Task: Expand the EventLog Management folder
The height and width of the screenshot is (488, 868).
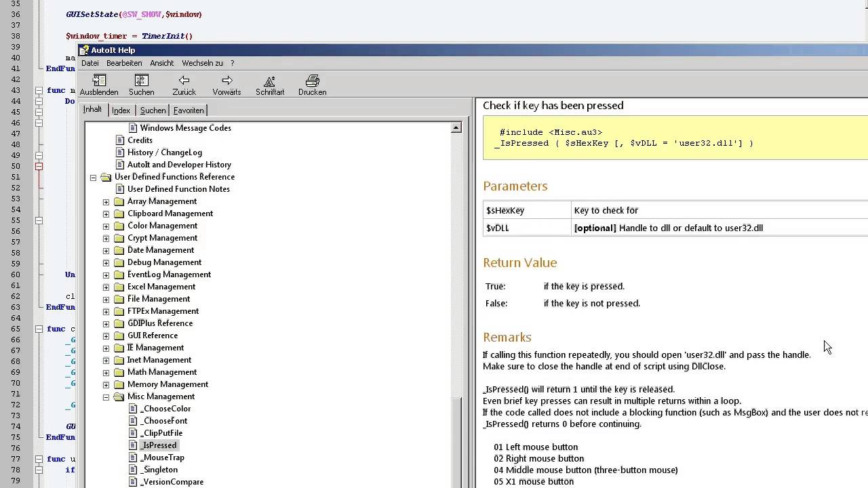Action: (106, 274)
